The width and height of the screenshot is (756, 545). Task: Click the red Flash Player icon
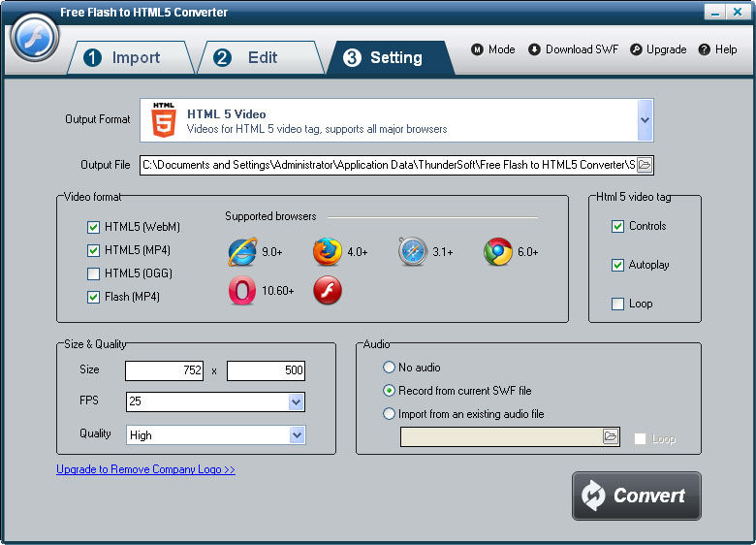coord(328,290)
